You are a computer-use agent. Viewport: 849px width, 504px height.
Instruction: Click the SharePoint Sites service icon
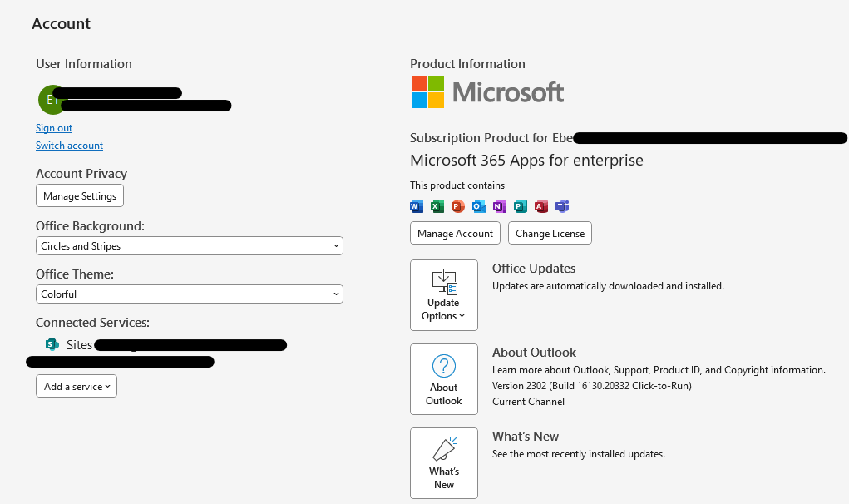pyautogui.click(x=52, y=344)
